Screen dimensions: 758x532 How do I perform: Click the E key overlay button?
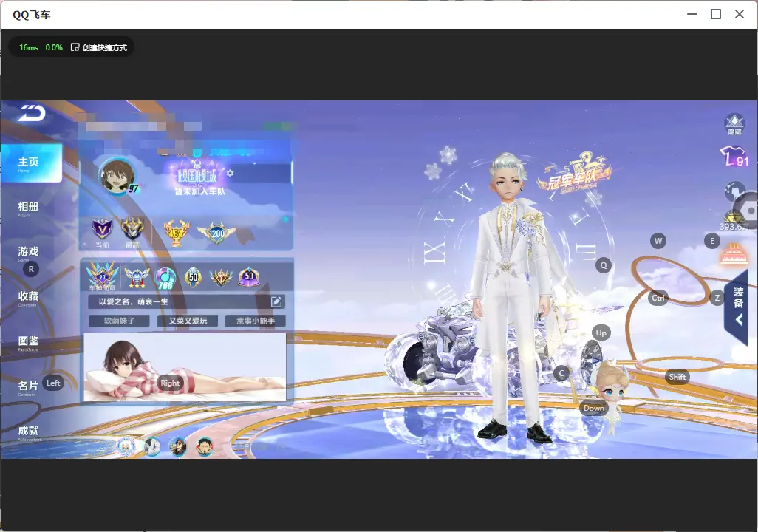pos(712,241)
